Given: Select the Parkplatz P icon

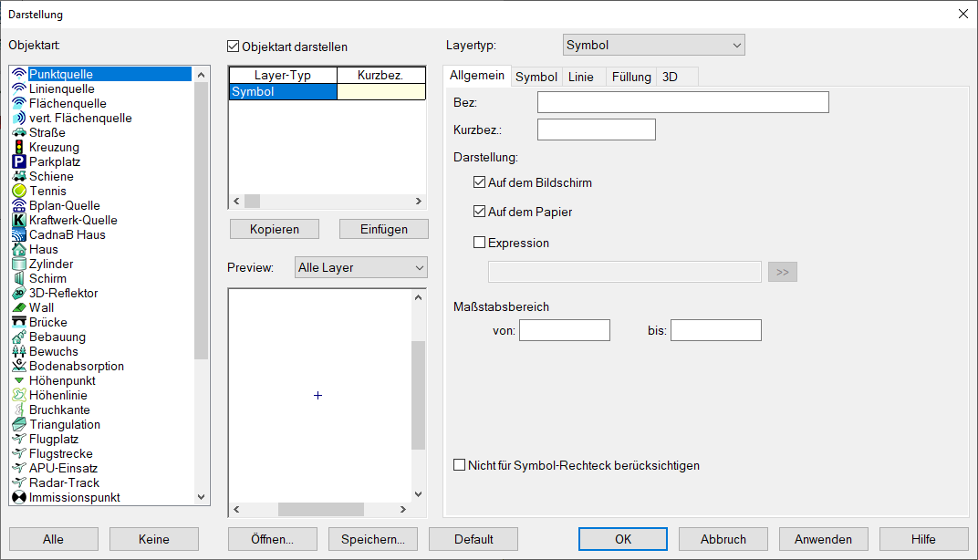Looking at the screenshot, I should 19,161.
